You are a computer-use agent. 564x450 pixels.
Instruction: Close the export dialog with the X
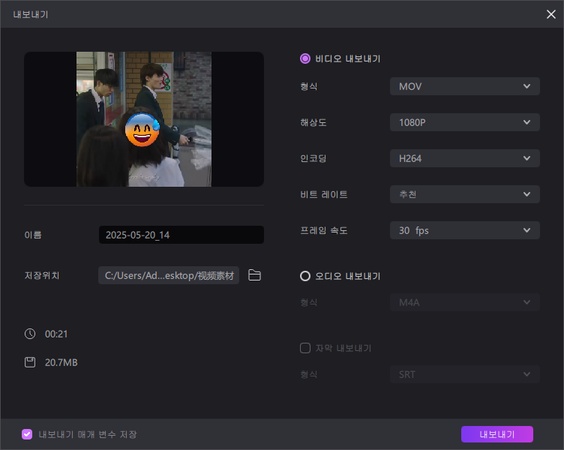[x=551, y=14]
